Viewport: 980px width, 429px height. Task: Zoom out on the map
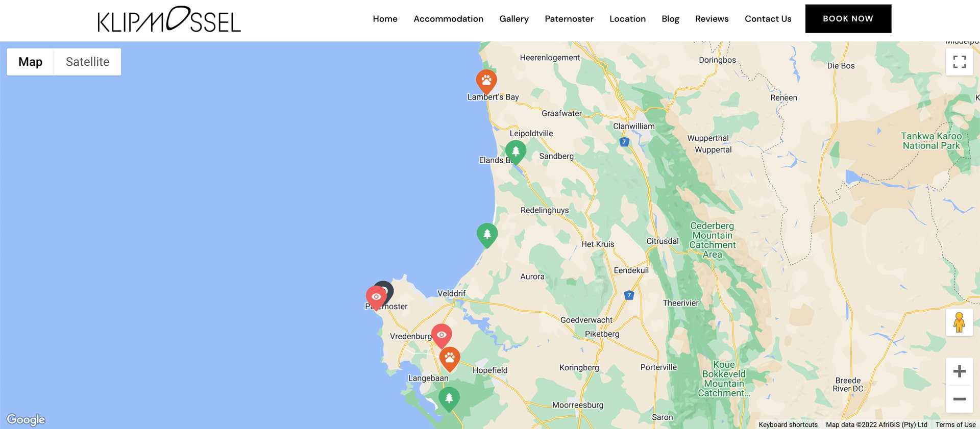click(x=959, y=399)
